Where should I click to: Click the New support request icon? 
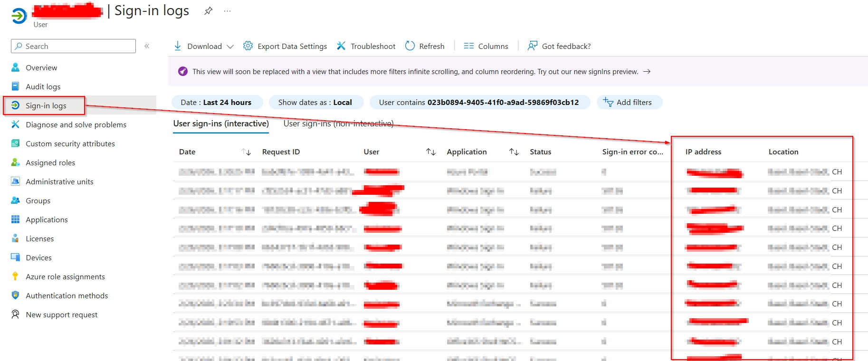point(15,314)
